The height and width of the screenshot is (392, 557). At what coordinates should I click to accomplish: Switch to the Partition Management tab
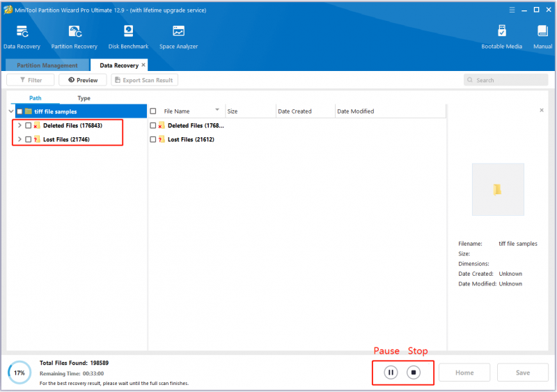(47, 65)
